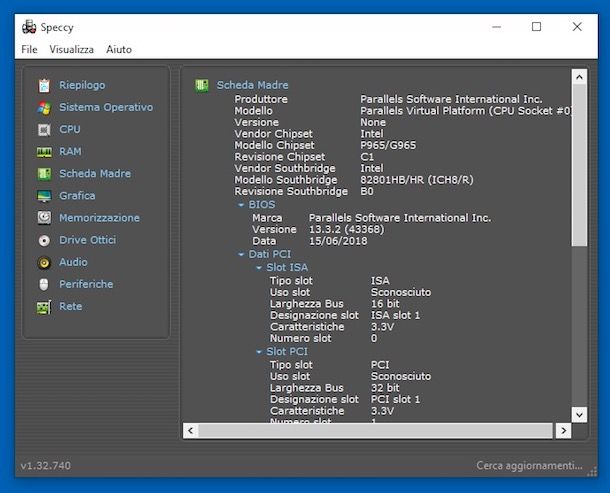Click the RAM memory icon
610x493 pixels.
tap(43, 152)
